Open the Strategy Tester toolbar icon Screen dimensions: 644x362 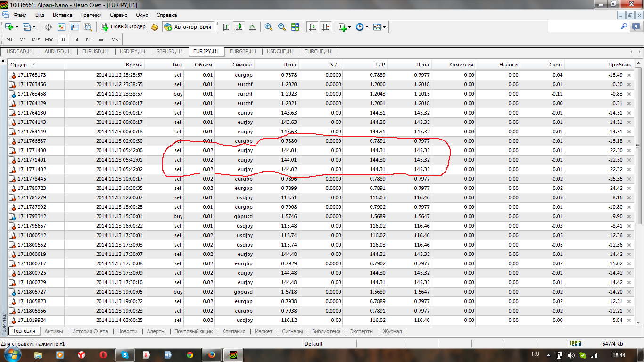tap(88, 27)
